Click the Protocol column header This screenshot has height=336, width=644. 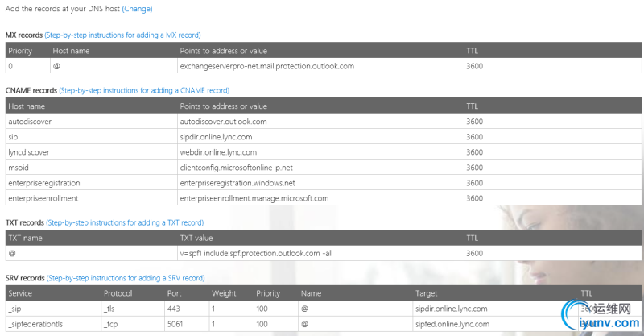(x=118, y=293)
